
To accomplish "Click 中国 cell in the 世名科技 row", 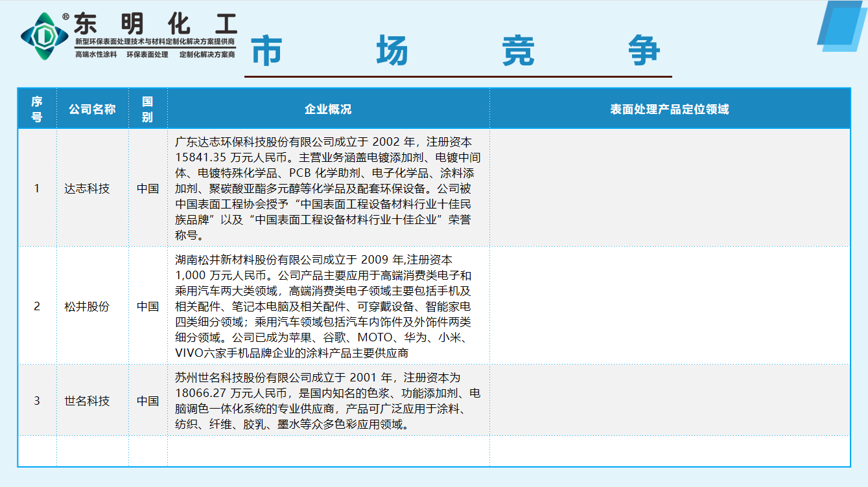I will pyautogui.click(x=148, y=401).
